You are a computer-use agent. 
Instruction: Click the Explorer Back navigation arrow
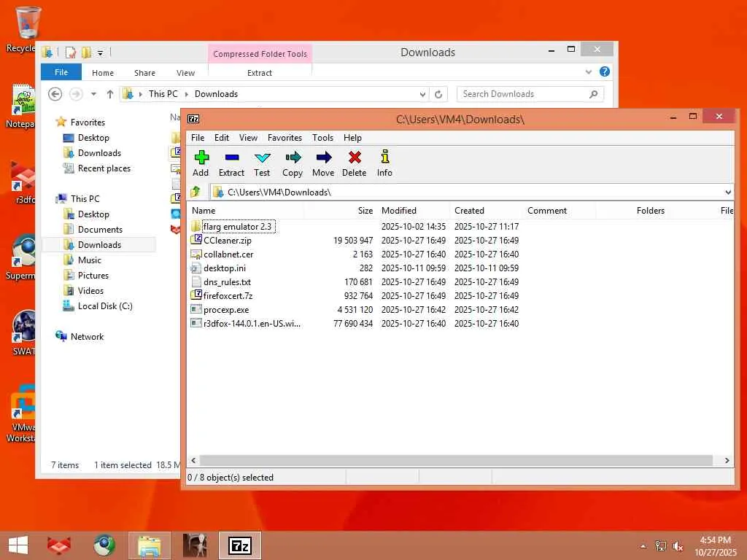click(x=55, y=94)
